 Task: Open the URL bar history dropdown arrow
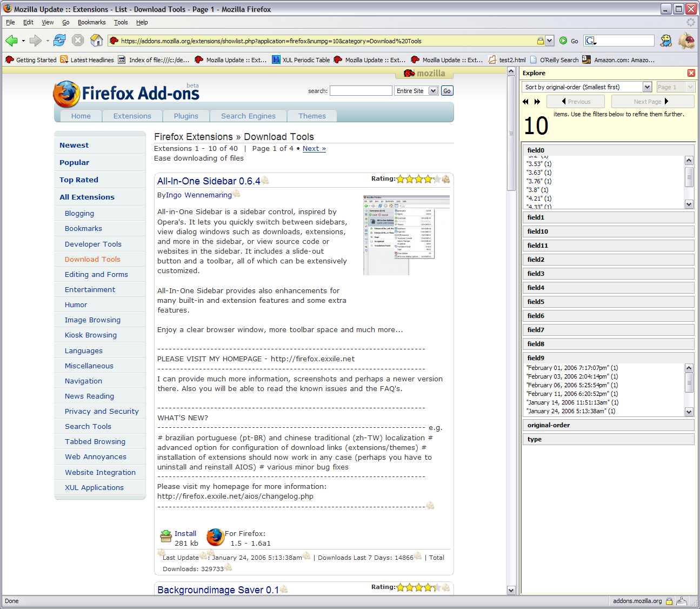tap(550, 41)
